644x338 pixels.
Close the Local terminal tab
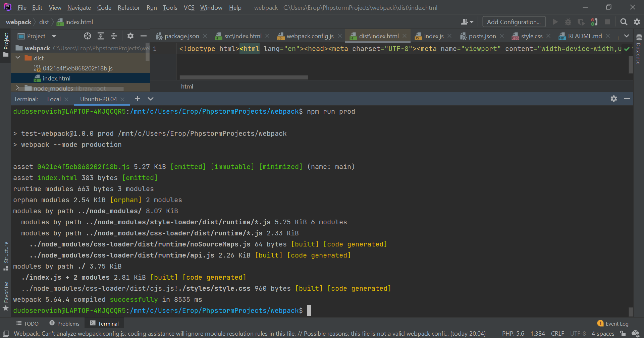(66, 99)
